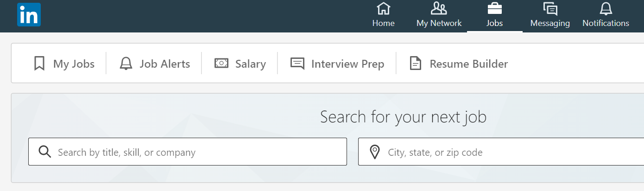Image resolution: width=644 pixels, height=191 pixels.
Task: Click the Home house icon
Action: click(383, 9)
